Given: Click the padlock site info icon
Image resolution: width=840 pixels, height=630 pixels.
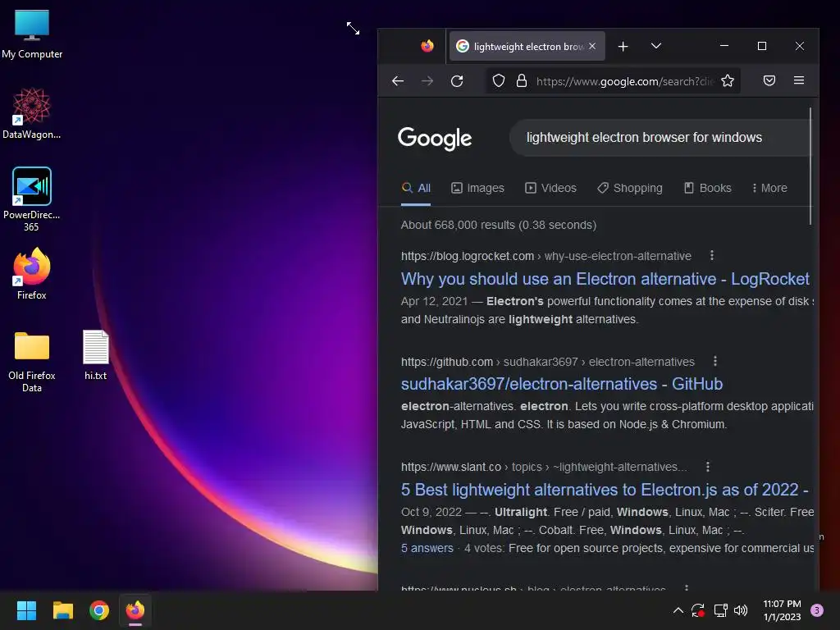Looking at the screenshot, I should pyautogui.click(x=521, y=81).
